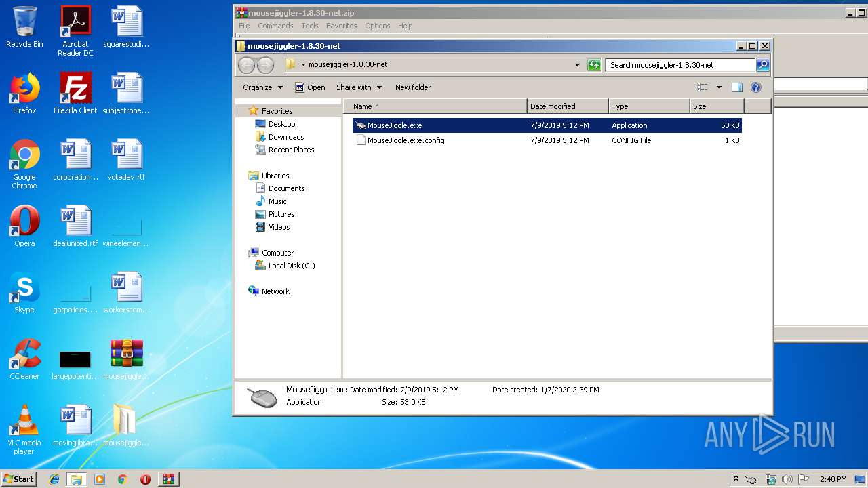Click the search magnifier icon in Explorer

[x=763, y=65]
